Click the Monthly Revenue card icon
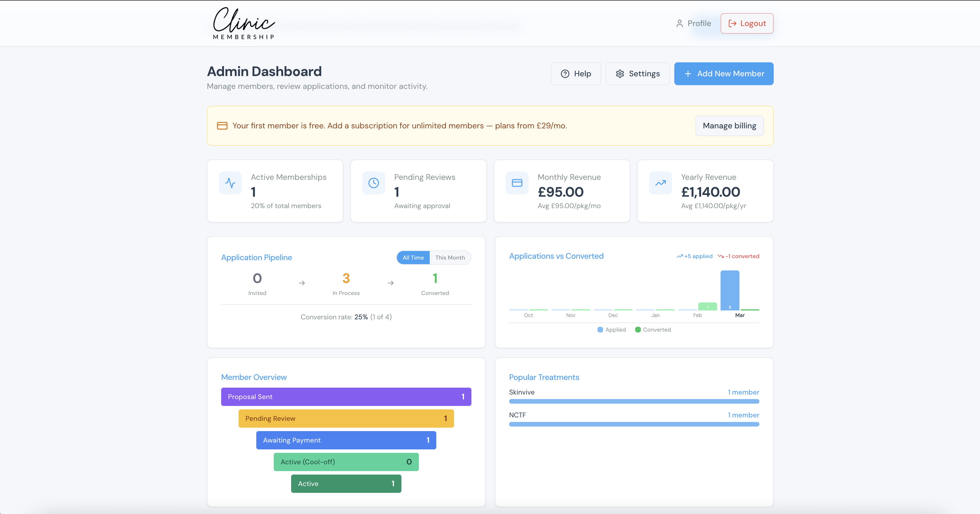The width and height of the screenshot is (980, 514). click(x=517, y=183)
